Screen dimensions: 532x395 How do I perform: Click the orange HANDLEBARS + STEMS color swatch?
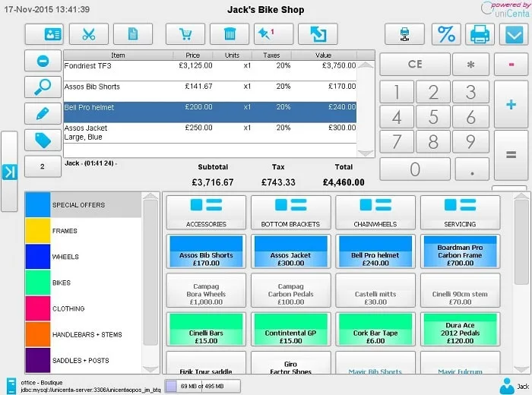click(38, 334)
